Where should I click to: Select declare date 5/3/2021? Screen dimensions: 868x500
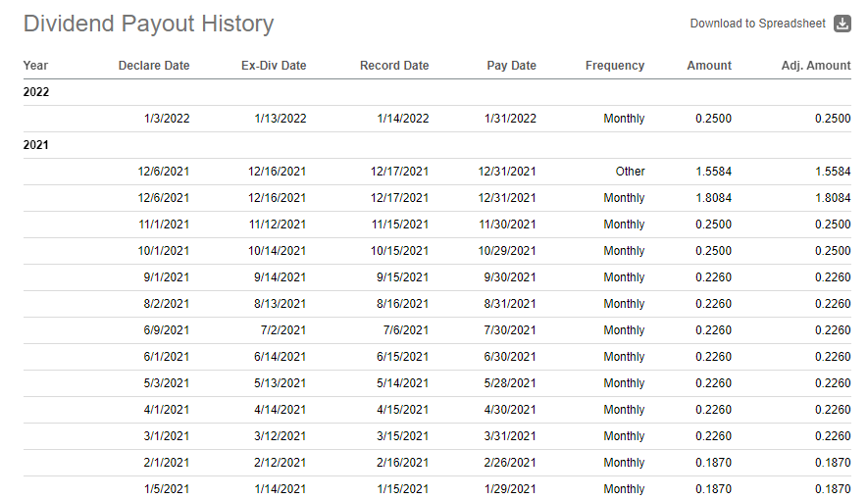point(167,383)
